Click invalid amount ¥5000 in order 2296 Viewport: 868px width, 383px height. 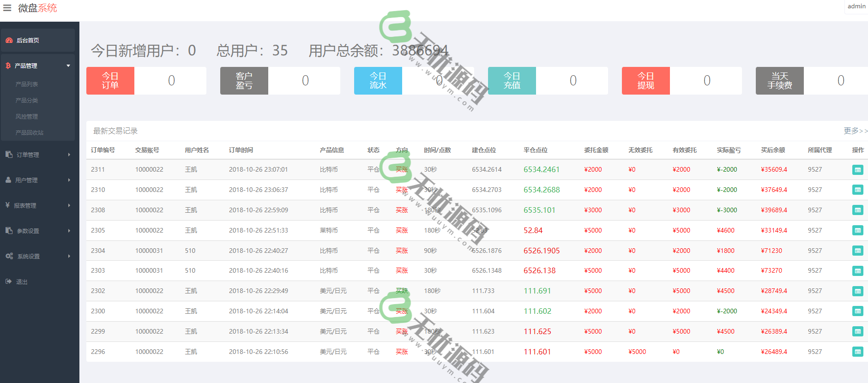click(637, 352)
